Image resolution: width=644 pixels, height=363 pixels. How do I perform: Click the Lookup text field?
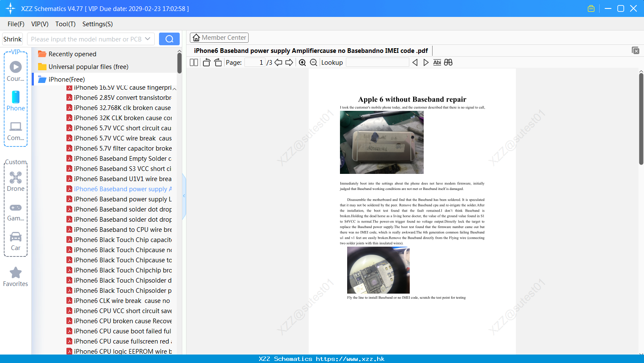pyautogui.click(x=377, y=63)
